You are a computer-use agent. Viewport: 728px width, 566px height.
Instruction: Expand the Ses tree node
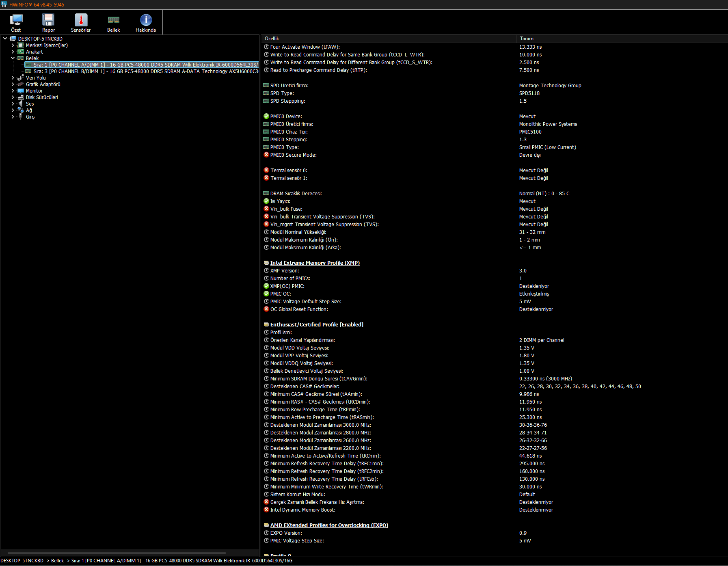[13, 104]
